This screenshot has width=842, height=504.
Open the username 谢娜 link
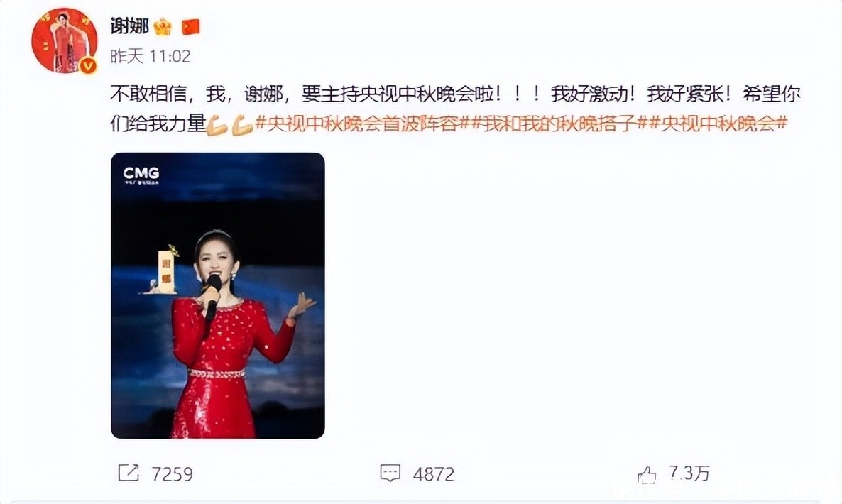(x=129, y=26)
